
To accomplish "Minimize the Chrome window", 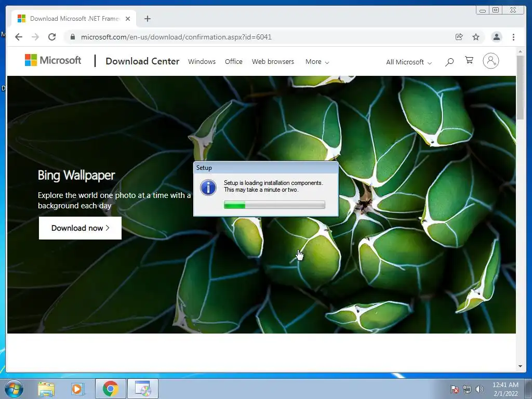I will point(483,10).
